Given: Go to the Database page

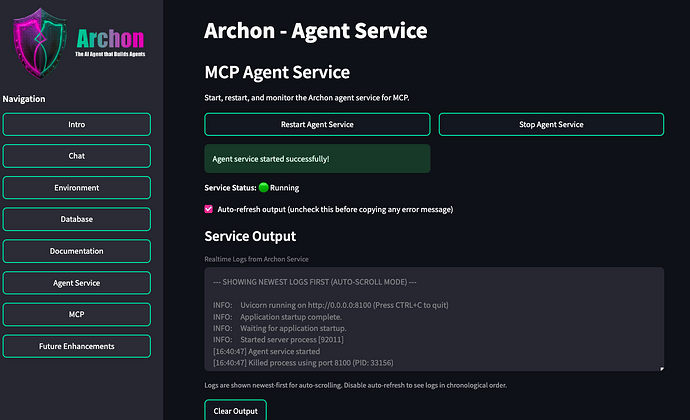Looking at the screenshot, I should [x=77, y=219].
